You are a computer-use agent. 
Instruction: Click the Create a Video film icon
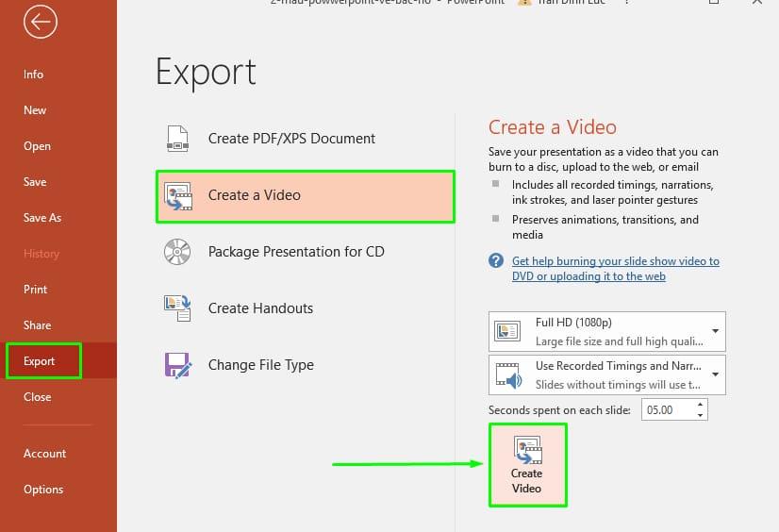click(x=178, y=195)
